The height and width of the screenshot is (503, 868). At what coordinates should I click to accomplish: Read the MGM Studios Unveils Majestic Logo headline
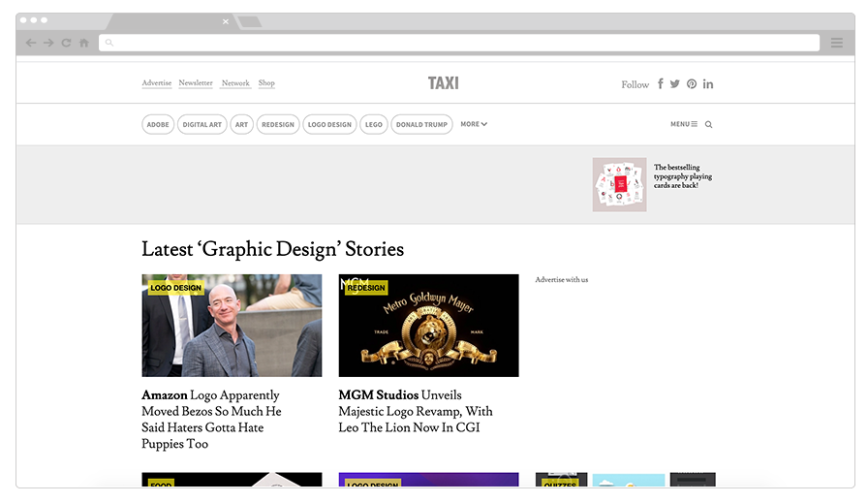pos(416,411)
